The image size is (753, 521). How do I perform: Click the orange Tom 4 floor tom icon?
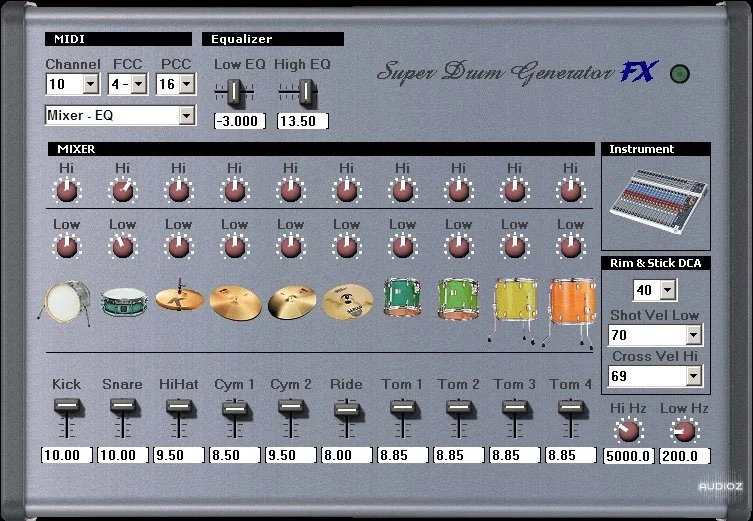click(570, 312)
